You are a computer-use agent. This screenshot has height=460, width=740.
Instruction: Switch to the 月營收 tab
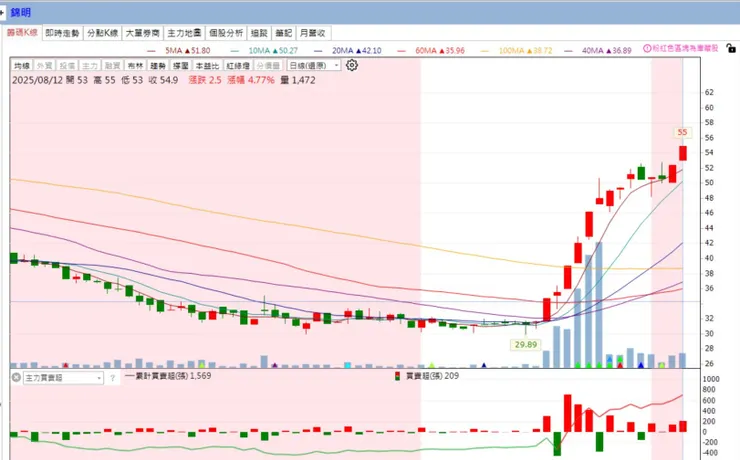[x=312, y=33]
